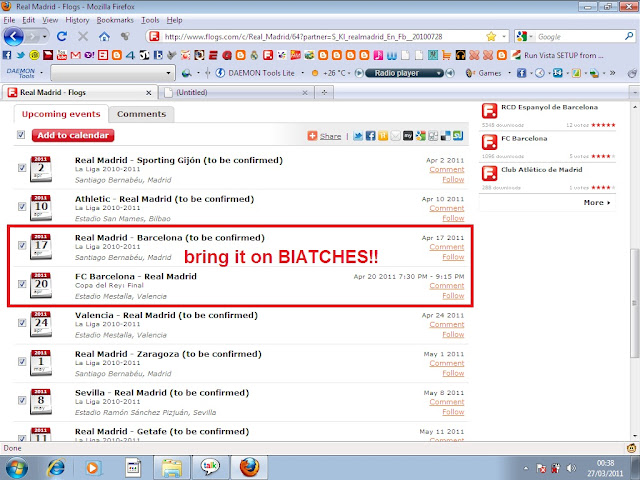Share to Google icon

(420, 136)
